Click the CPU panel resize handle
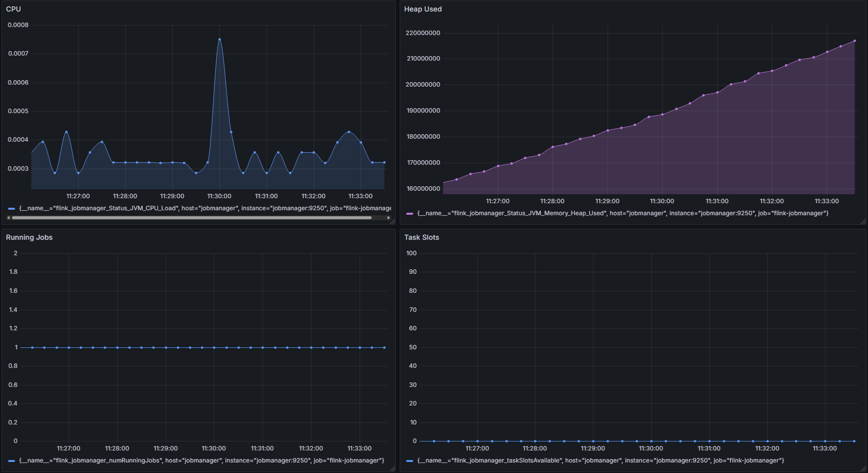This screenshot has width=868, height=473. 392,221
